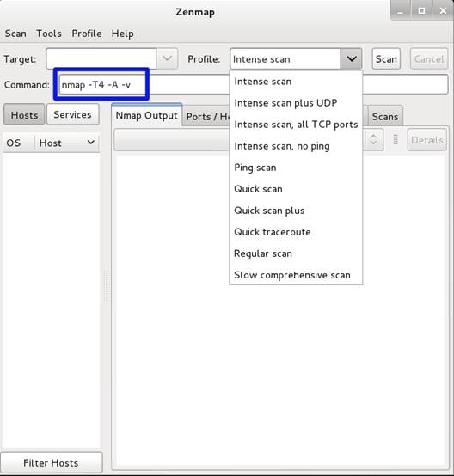The image size is (454, 476).
Task: Switch to the Services list
Action: coord(72,115)
